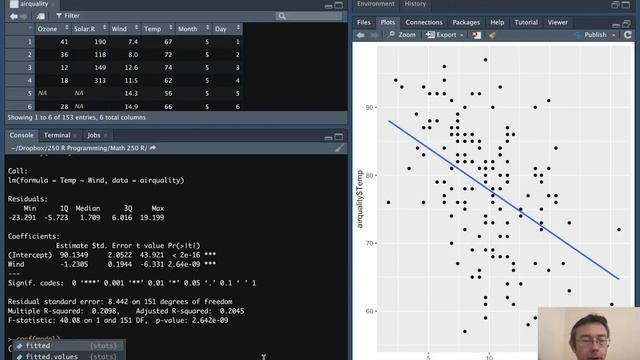Refresh the current plot
The height and width of the screenshot is (360, 640).
point(627,35)
